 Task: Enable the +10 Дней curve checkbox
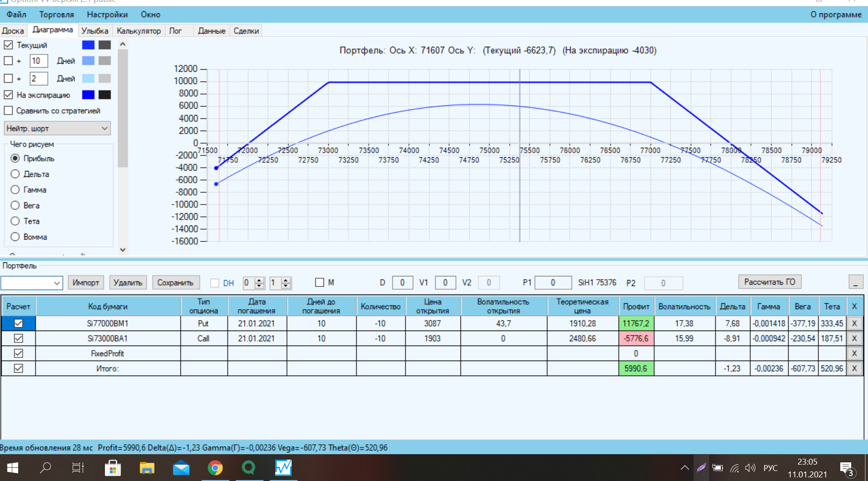[x=8, y=60]
